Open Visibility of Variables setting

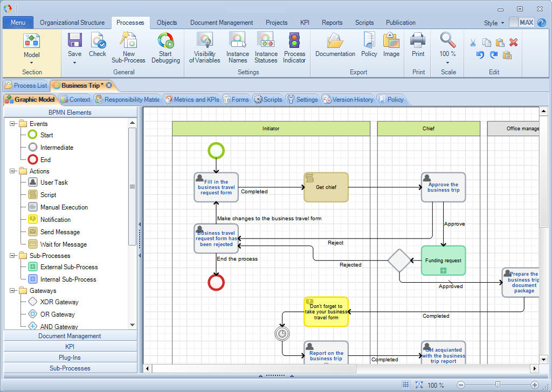point(204,40)
